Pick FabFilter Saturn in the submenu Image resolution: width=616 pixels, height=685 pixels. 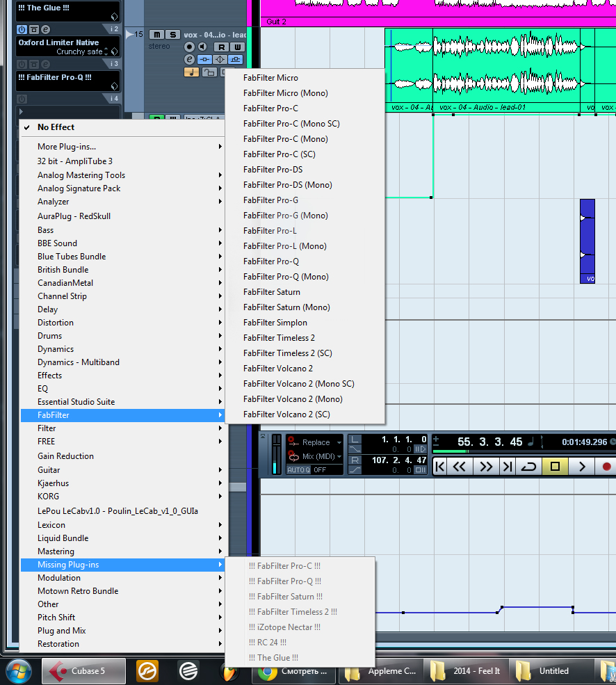[305, 292]
